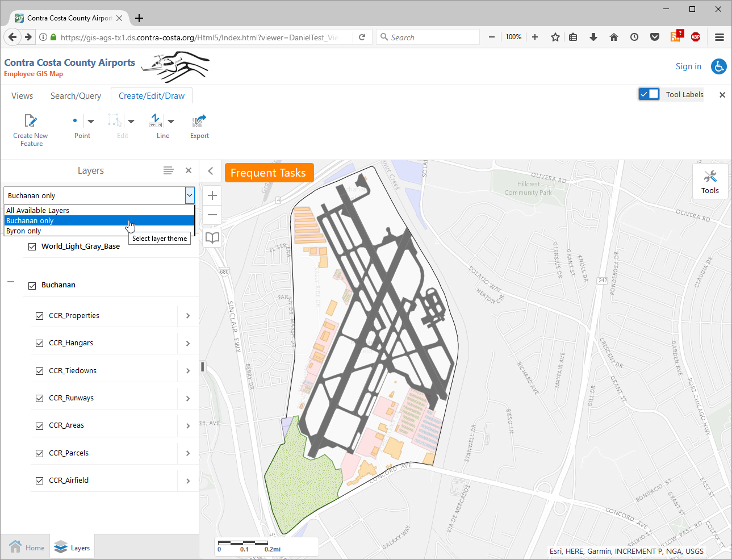The width and height of the screenshot is (732, 560).
Task: Click the Sign in link
Action: [688, 66]
